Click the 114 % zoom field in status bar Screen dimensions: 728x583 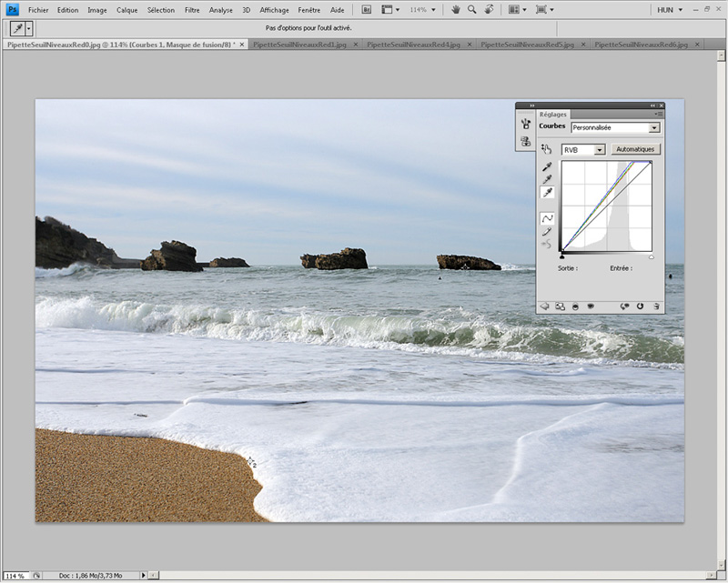coord(15,576)
